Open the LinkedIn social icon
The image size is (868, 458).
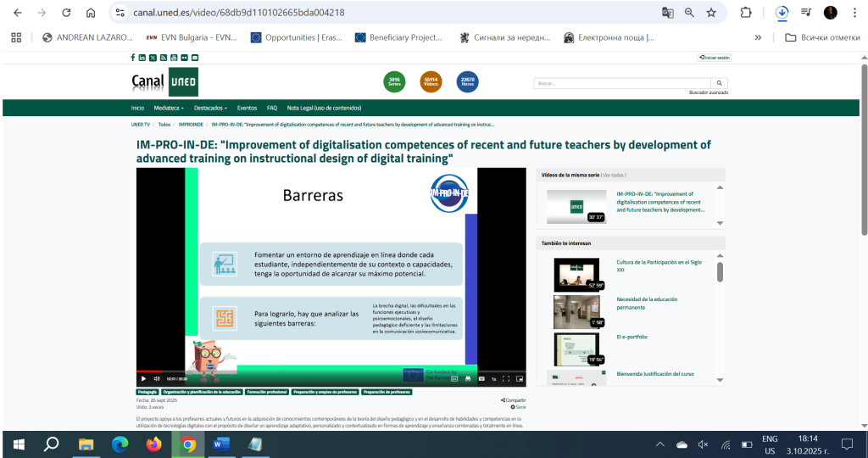click(142, 58)
